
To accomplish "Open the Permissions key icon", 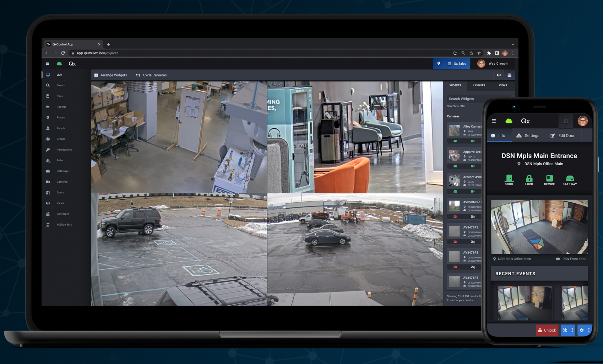I will 48,150.
